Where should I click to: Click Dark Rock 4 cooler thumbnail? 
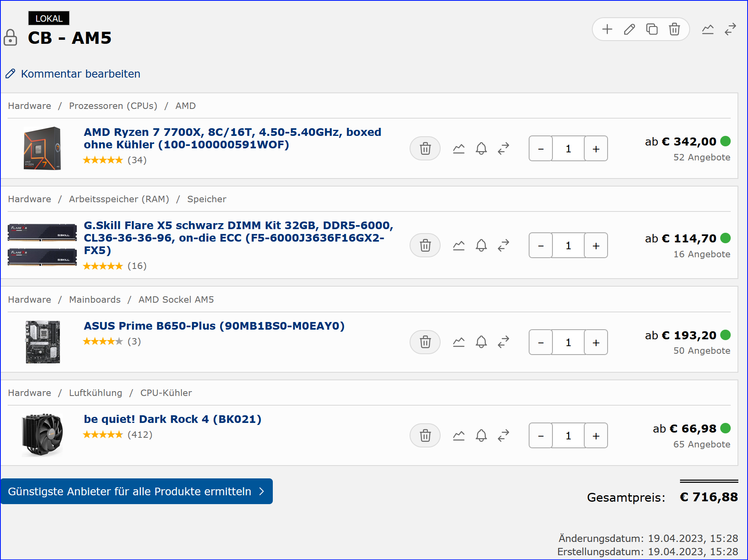(x=42, y=435)
